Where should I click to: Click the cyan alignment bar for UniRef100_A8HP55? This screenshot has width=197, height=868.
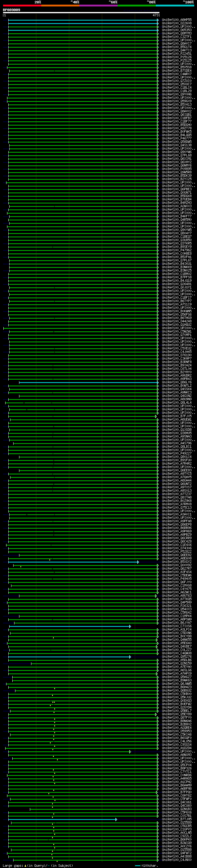tap(83, 20)
